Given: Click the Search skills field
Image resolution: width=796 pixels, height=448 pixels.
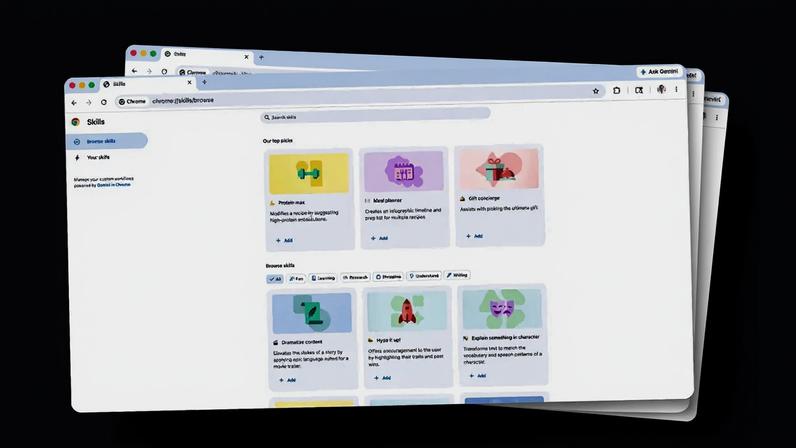Looking at the screenshot, I should [x=375, y=116].
